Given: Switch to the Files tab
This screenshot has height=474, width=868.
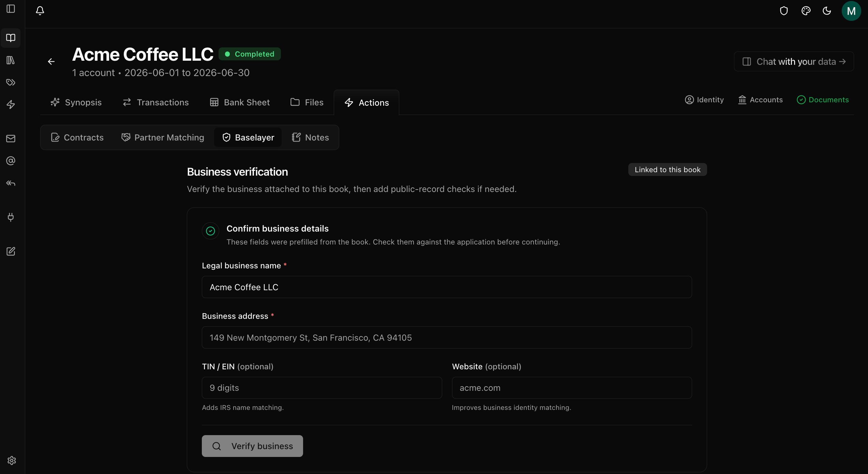Looking at the screenshot, I should pyautogui.click(x=307, y=102).
